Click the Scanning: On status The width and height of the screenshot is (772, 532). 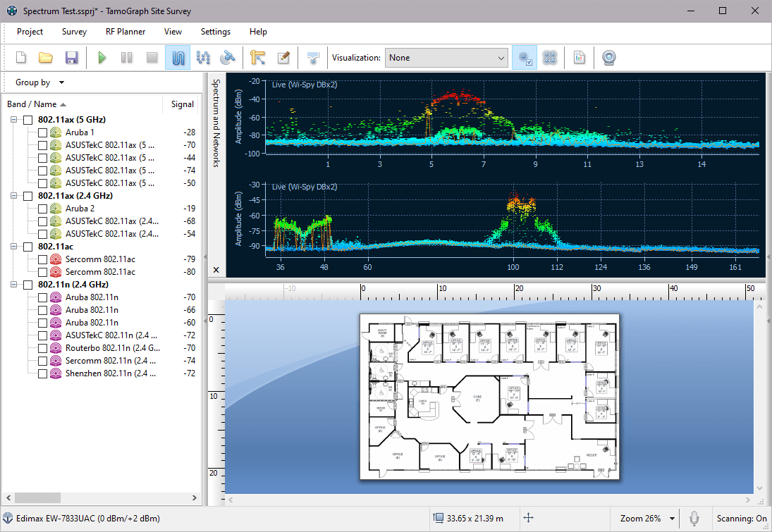(x=742, y=518)
